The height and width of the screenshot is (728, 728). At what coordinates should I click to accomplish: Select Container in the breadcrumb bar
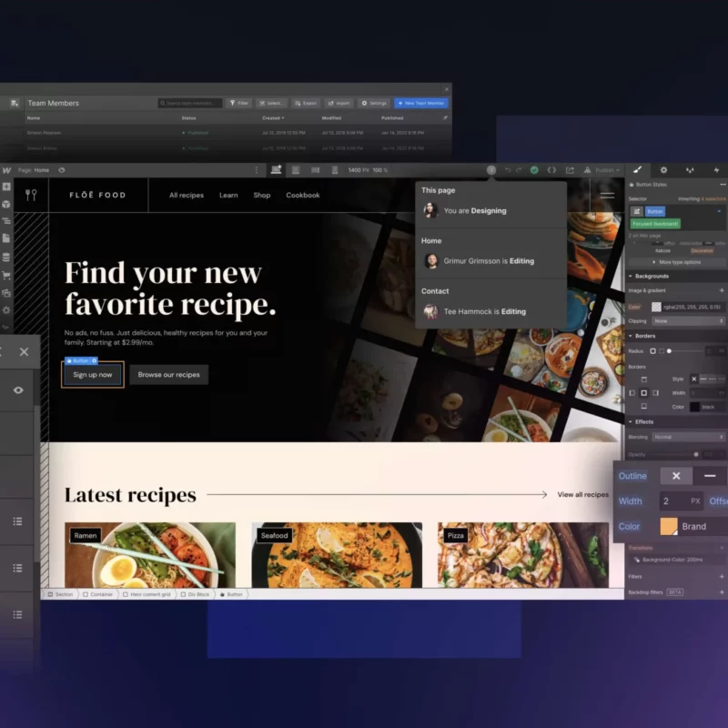[x=98, y=594]
